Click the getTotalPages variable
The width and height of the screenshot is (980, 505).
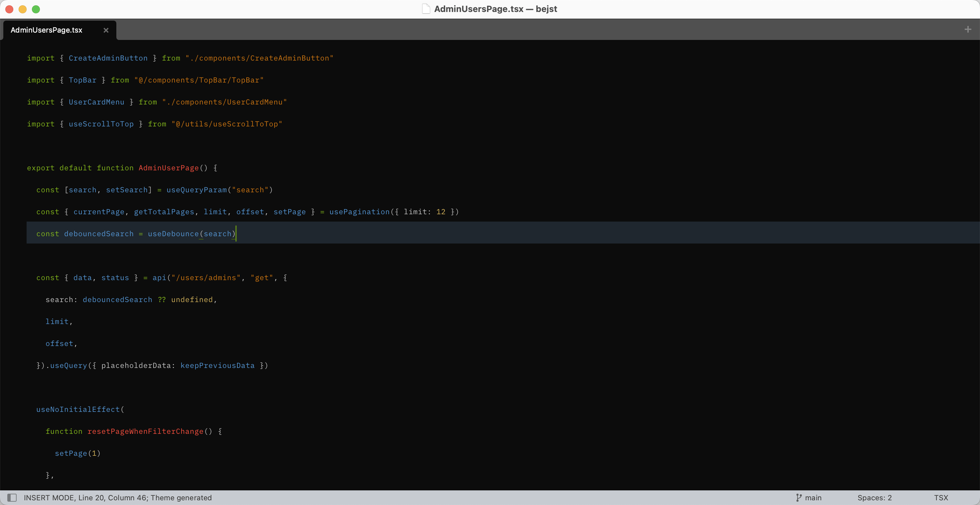164,212
